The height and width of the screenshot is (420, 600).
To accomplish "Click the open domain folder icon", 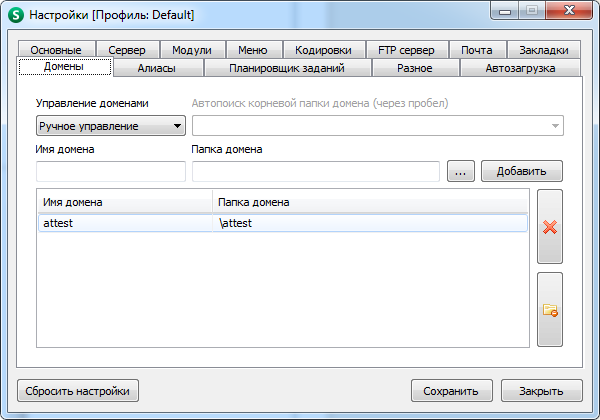I will click(549, 310).
